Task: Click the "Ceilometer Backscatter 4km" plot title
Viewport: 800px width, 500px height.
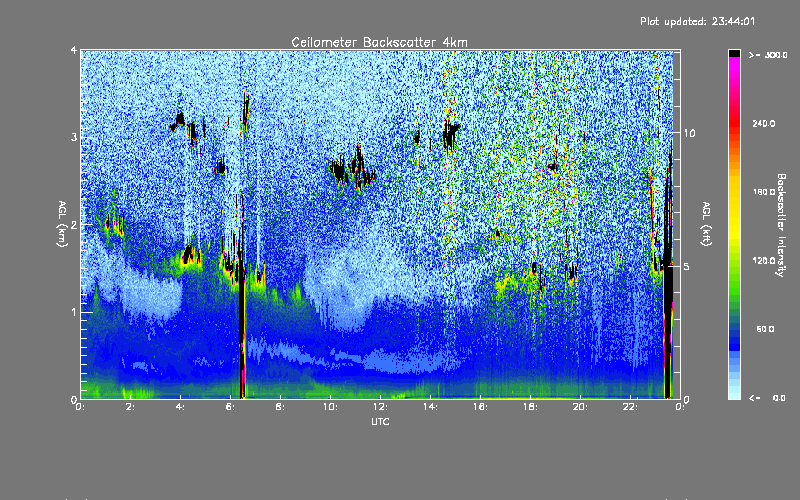Action: (379, 42)
